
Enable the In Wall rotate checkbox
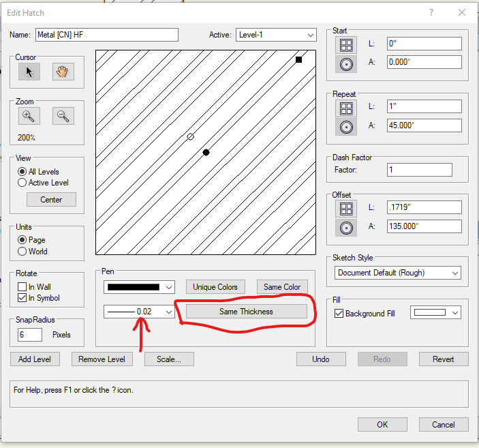(x=22, y=287)
